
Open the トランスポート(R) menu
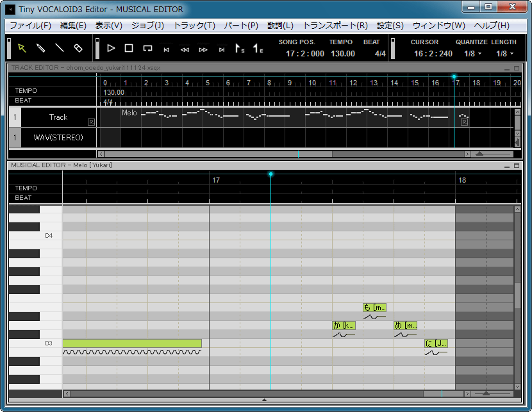pos(335,26)
